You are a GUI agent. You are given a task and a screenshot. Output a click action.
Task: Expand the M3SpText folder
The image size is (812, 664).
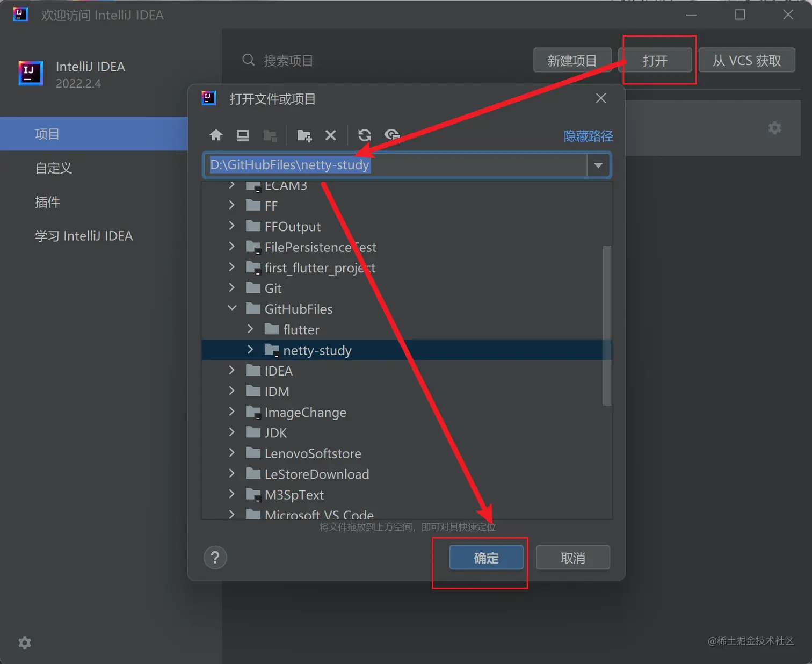coord(231,494)
